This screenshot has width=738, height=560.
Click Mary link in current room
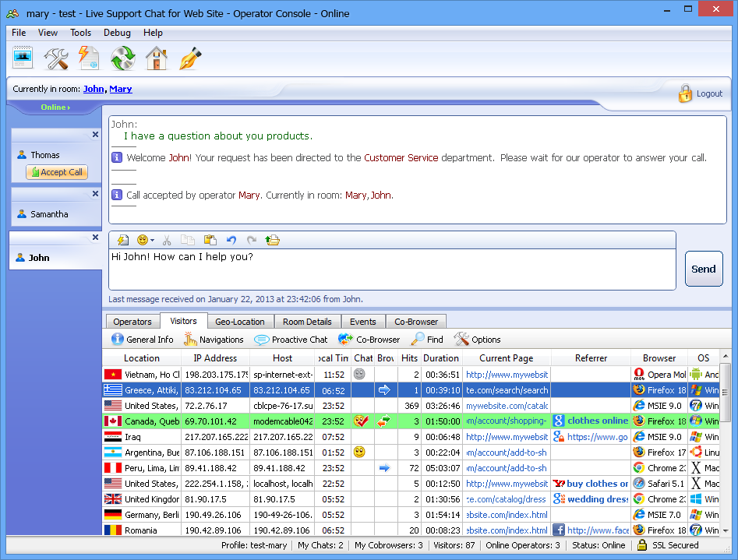pyautogui.click(x=121, y=89)
